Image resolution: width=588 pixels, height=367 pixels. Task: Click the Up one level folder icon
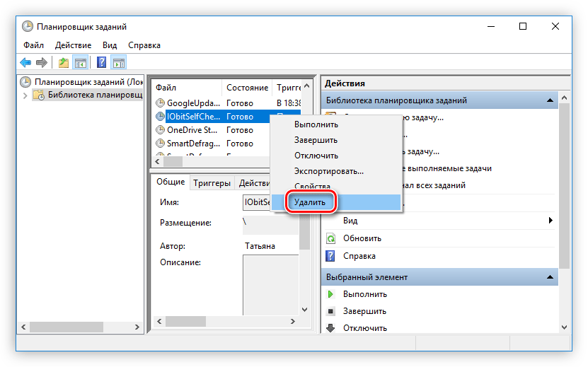coord(64,62)
